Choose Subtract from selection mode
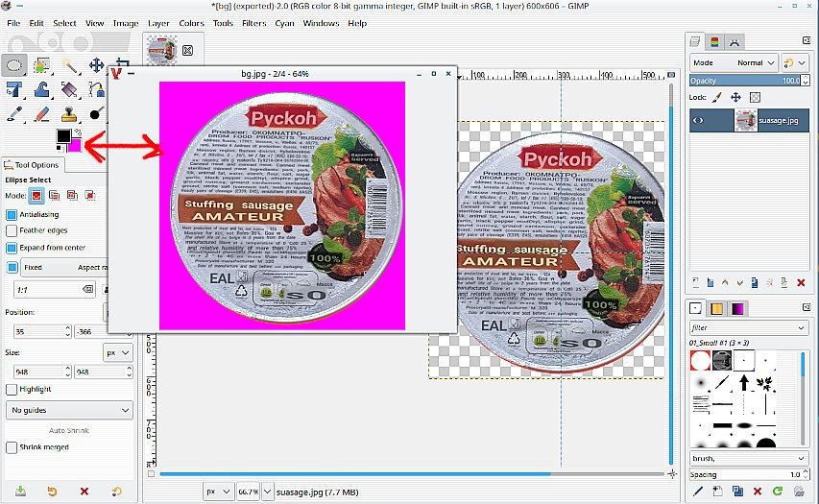 pyautogui.click(x=72, y=195)
